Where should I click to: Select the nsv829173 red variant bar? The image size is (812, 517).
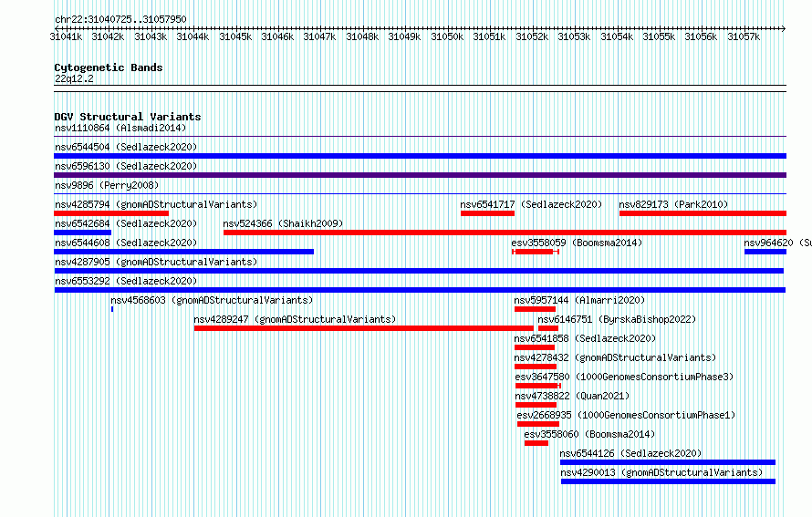[x=703, y=213]
